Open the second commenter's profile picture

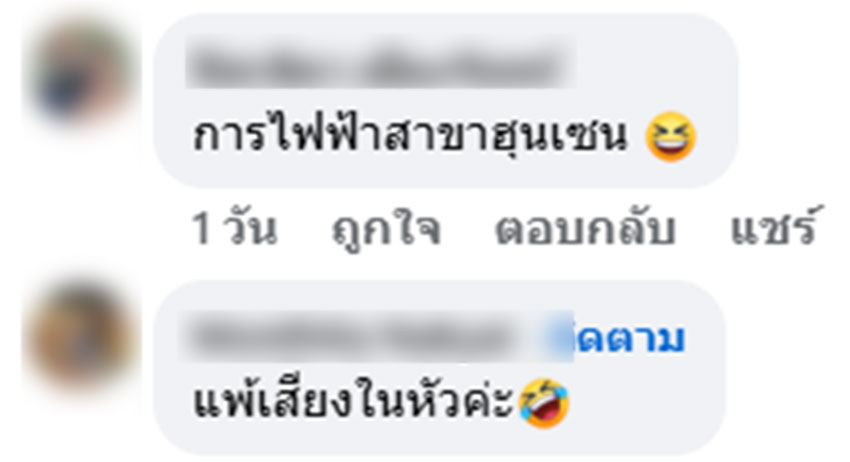tap(80, 336)
